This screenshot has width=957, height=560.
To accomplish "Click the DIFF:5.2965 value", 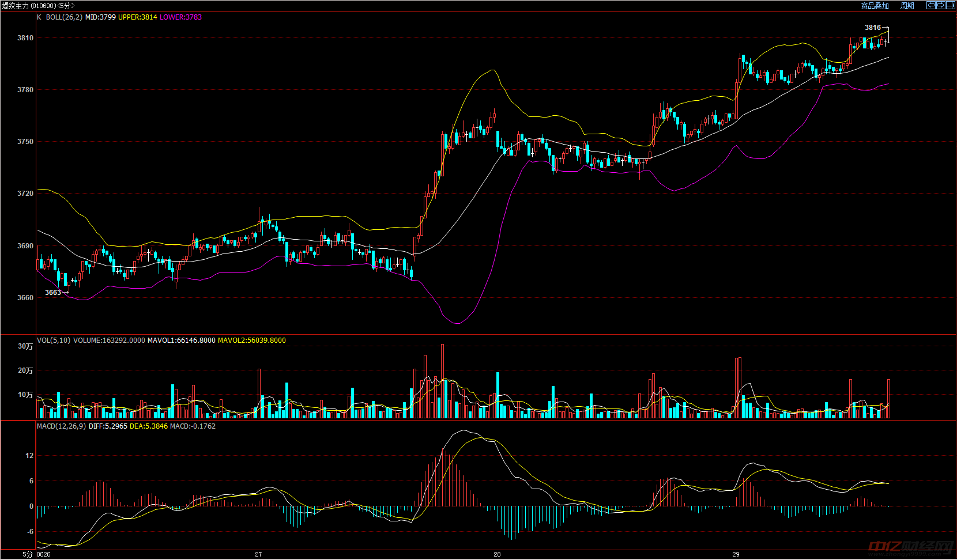I will click(108, 426).
